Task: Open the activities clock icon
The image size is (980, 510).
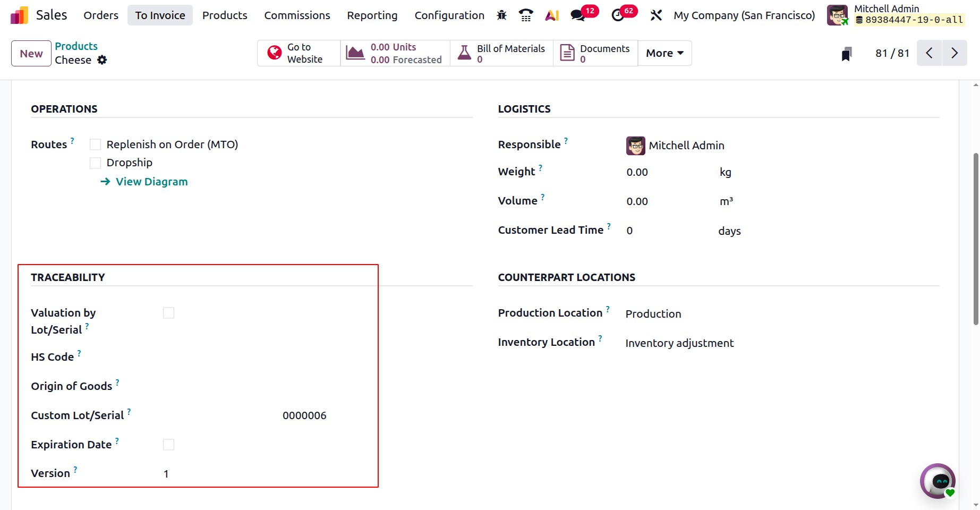Action: [618, 15]
